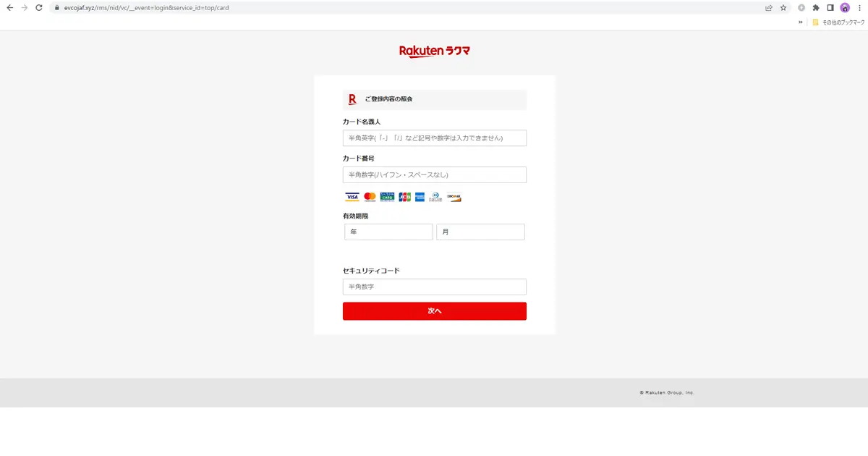This screenshot has height=456, width=868.
Task: Open the purple profile avatar
Action: (845, 8)
